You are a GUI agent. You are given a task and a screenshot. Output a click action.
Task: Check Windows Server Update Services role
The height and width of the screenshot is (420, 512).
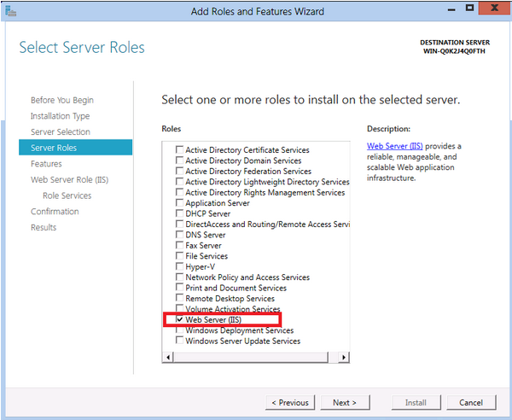point(179,341)
